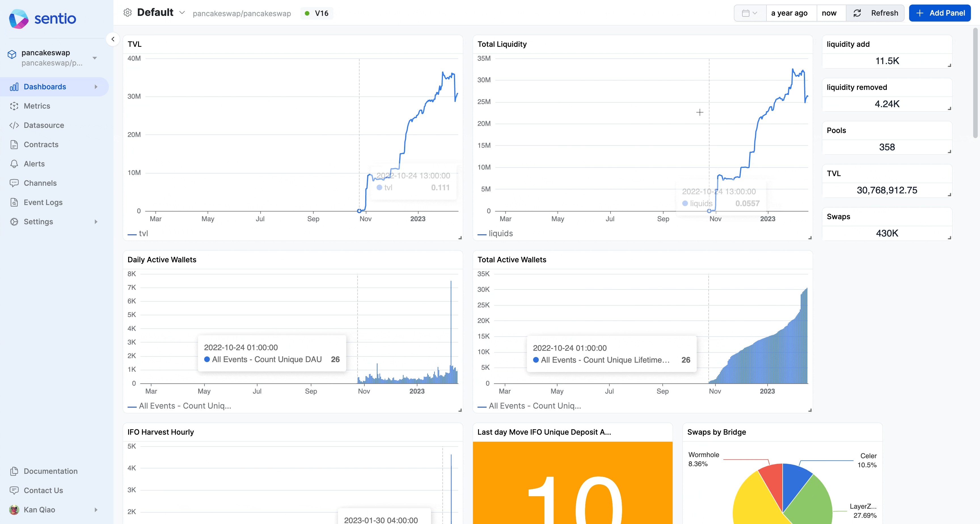The image size is (980, 524).
Task: Click the Refresh icon button
Action: 857,13
